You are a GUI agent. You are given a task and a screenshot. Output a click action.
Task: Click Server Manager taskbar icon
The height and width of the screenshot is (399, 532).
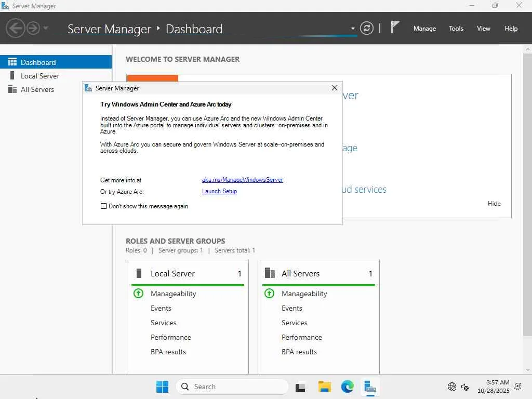tap(370, 387)
